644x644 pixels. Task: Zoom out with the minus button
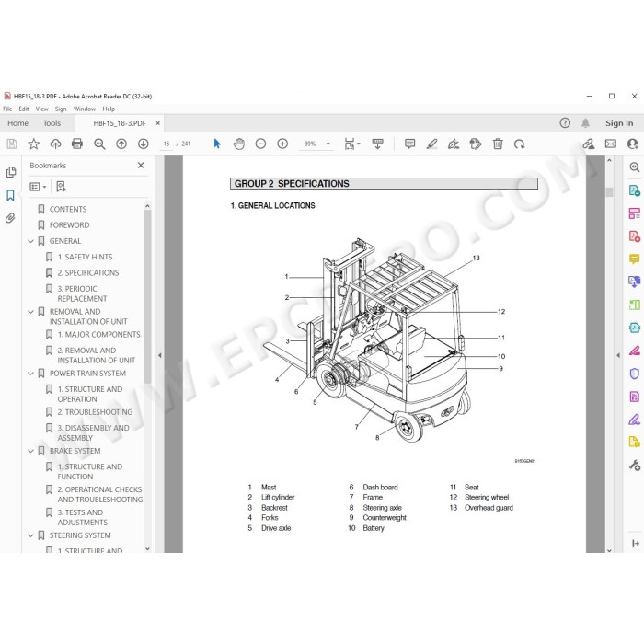pos(260,144)
